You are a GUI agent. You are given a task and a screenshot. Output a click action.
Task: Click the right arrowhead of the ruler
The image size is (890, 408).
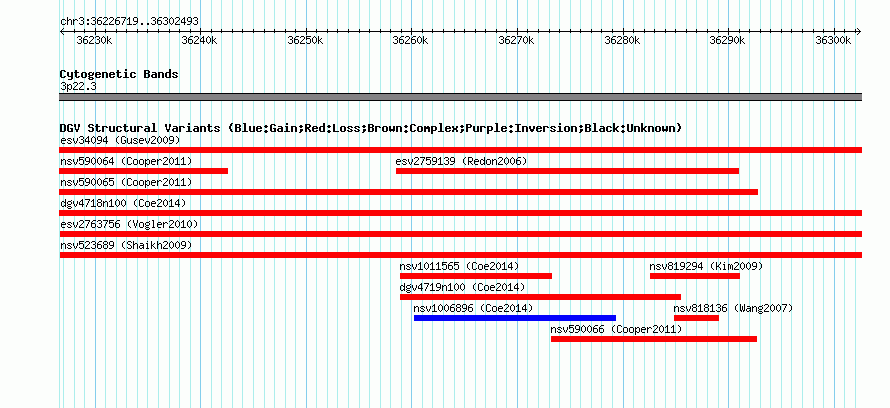click(x=859, y=32)
